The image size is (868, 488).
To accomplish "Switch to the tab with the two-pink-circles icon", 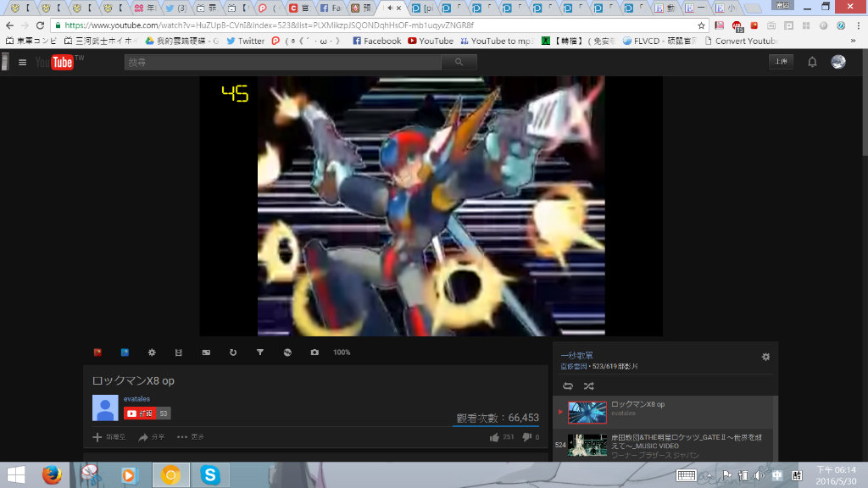I will click(145, 8).
